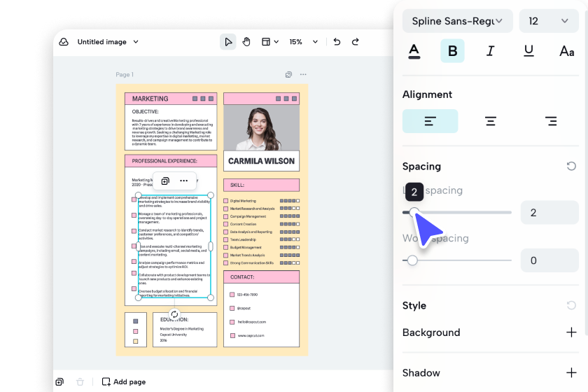The height and width of the screenshot is (392, 588).
Task: Select the Digital Marketing skill row text
Action: click(243, 201)
